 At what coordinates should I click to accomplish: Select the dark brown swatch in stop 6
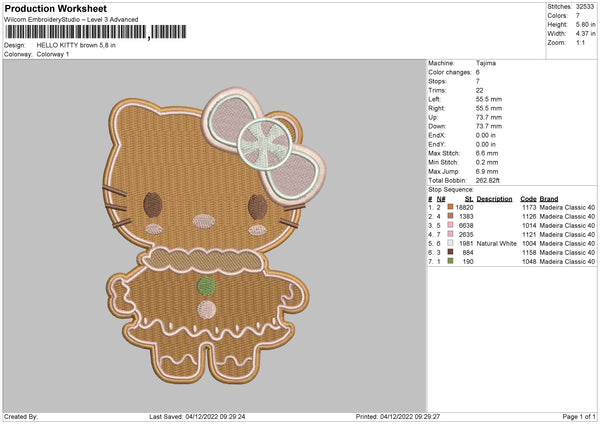[x=451, y=252]
